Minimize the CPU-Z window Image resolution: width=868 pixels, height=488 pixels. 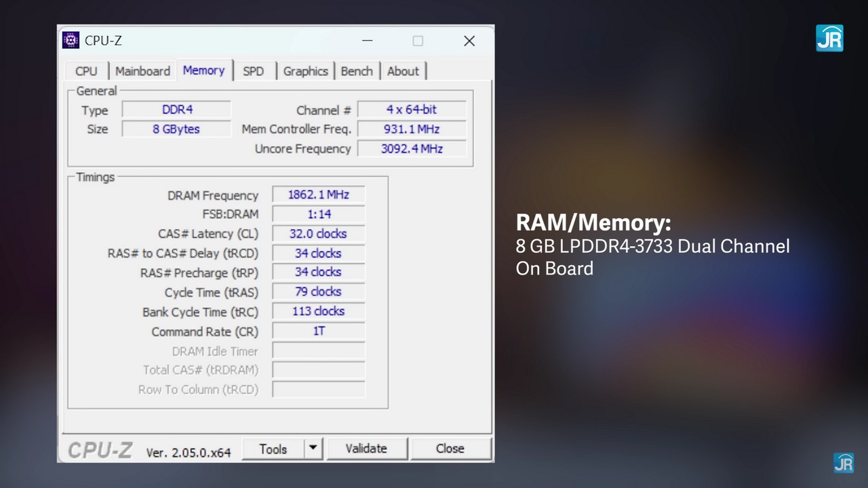click(x=368, y=41)
